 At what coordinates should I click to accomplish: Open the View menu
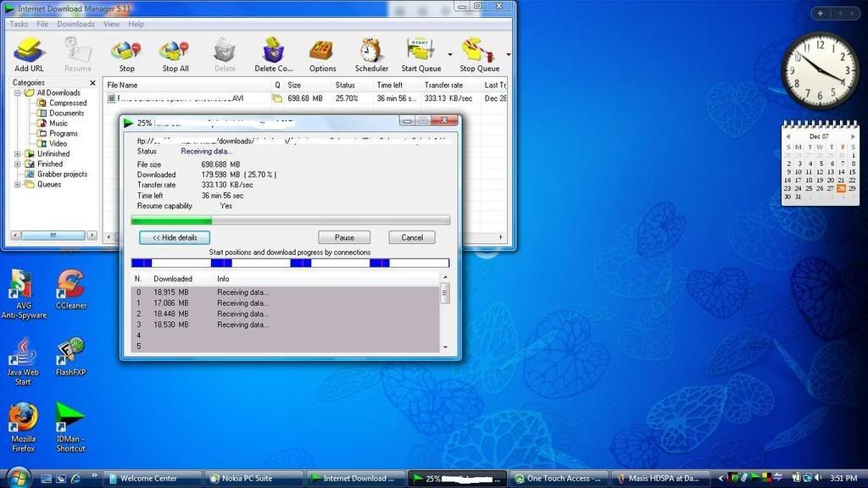click(111, 25)
